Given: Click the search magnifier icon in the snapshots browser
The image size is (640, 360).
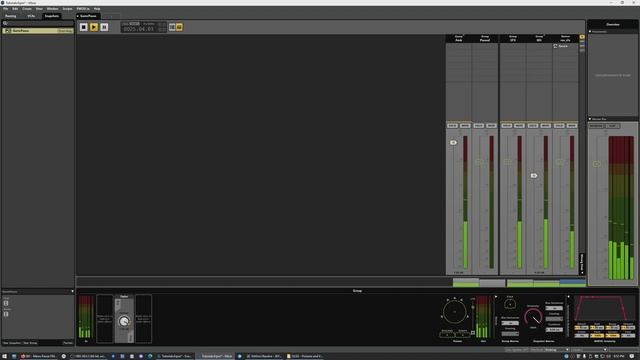Looking at the screenshot, I should point(5,23).
